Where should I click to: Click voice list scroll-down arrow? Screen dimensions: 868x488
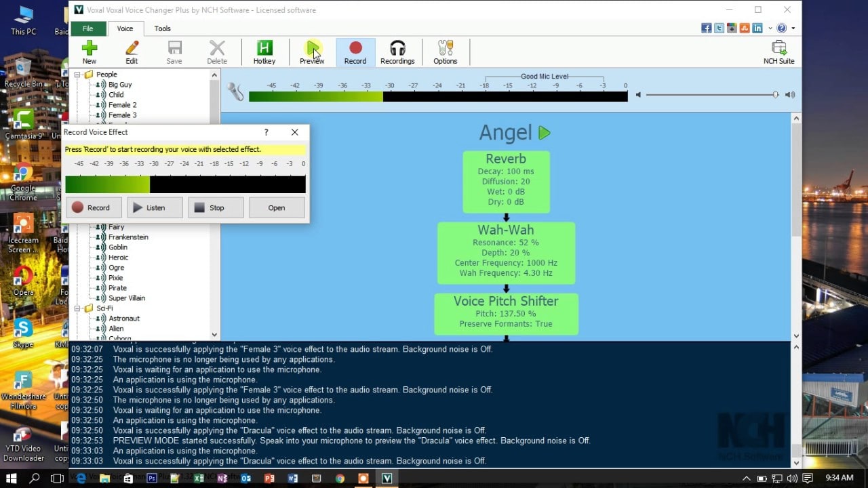pyautogui.click(x=214, y=334)
